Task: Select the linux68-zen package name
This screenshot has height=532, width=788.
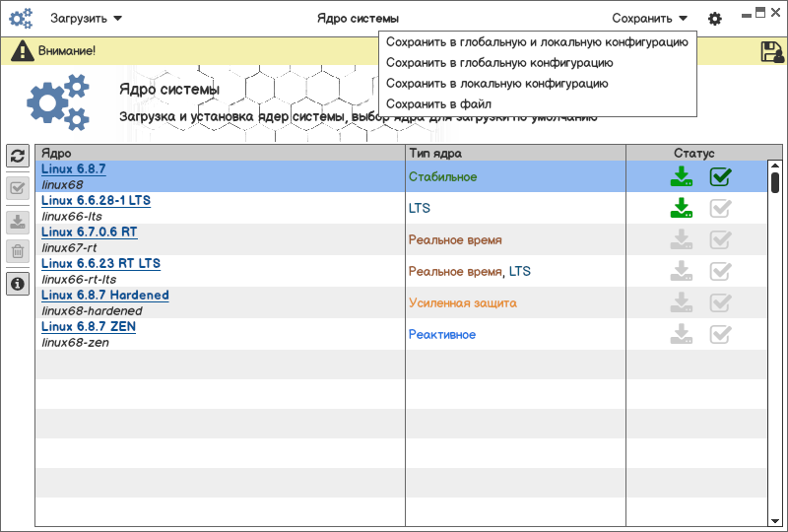Action: (75, 343)
